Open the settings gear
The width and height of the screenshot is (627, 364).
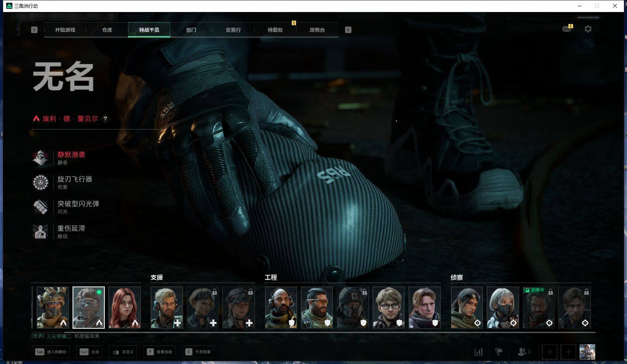click(x=588, y=29)
